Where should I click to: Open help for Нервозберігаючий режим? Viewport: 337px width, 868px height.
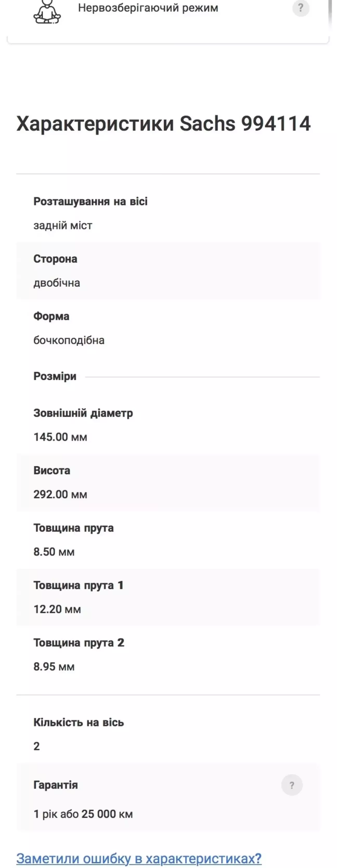[301, 8]
